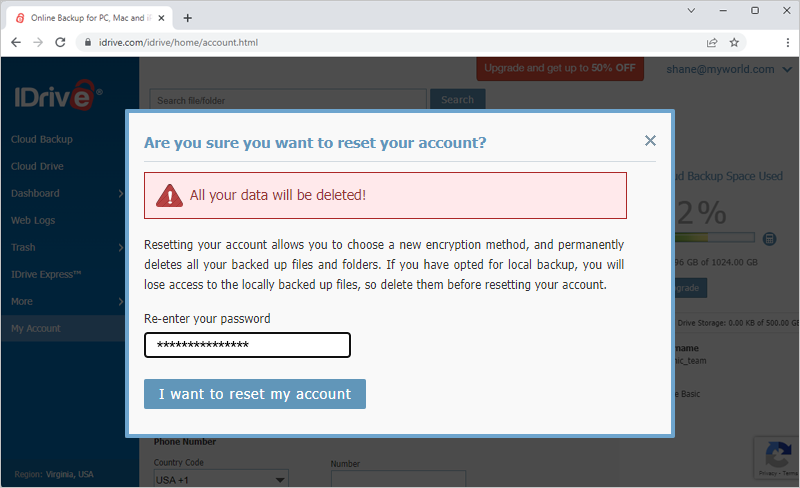Bookmark this page with the star icon
This screenshot has height=488, width=800.
pyautogui.click(x=734, y=42)
